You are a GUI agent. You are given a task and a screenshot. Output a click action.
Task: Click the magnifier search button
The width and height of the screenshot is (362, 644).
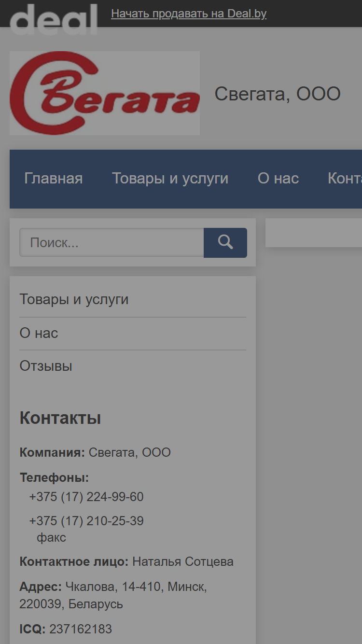225,242
